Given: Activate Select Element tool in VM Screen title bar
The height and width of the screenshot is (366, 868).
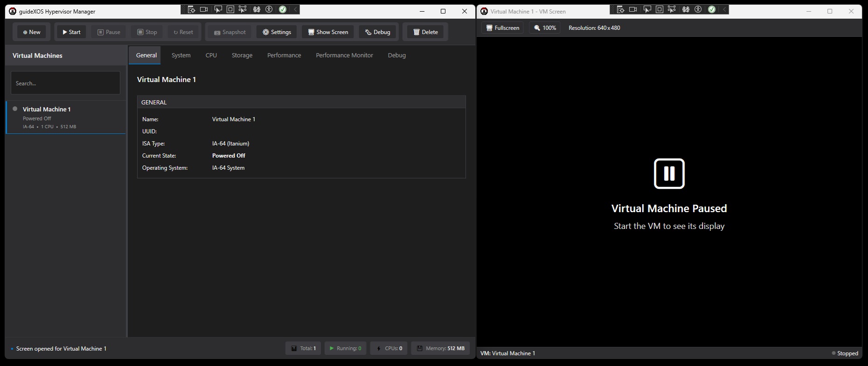Looking at the screenshot, I should [x=646, y=9].
